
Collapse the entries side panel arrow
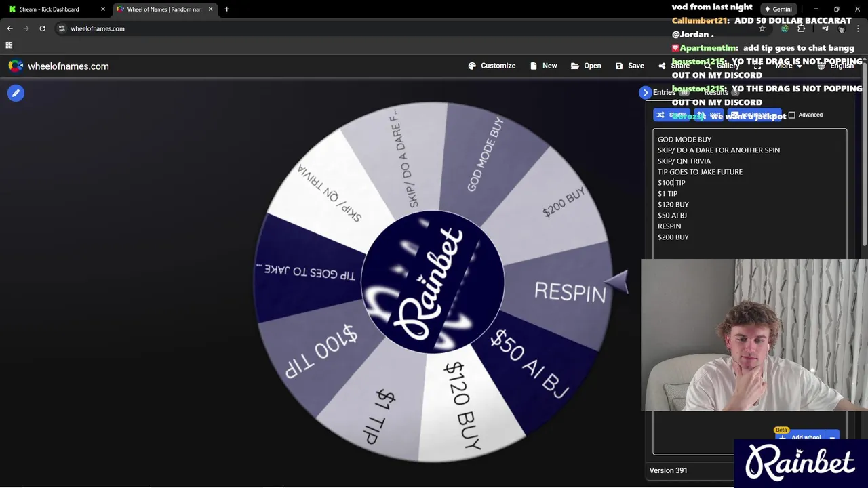[x=646, y=92]
